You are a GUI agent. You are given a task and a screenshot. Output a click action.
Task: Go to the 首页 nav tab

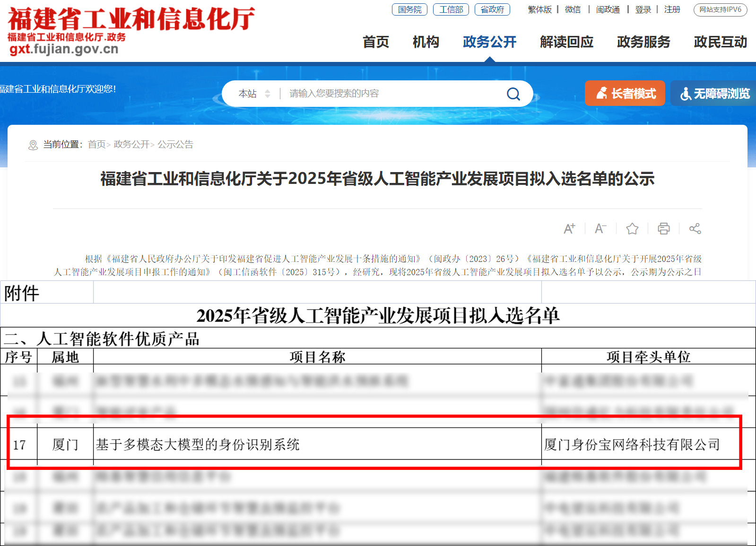click(x=375, y=42)
